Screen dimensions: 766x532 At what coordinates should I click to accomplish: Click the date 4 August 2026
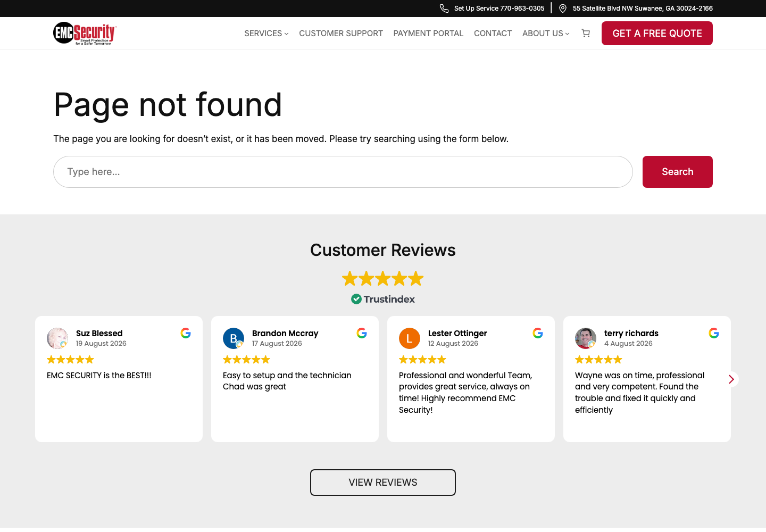click(628, 344)
